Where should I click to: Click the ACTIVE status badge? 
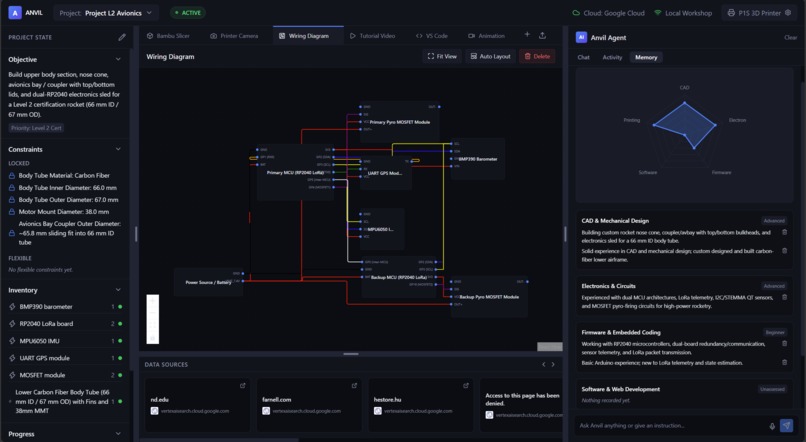pos(188,13)
